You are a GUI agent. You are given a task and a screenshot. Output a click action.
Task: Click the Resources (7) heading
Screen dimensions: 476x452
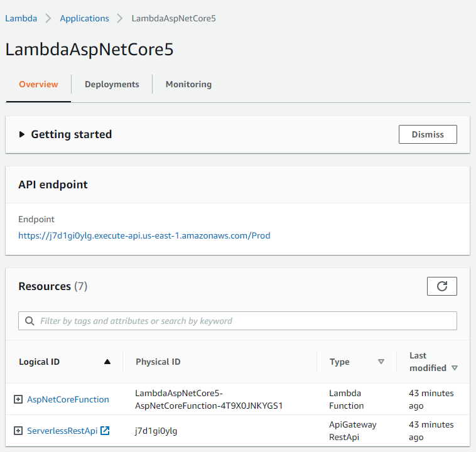tap(53, 286)
